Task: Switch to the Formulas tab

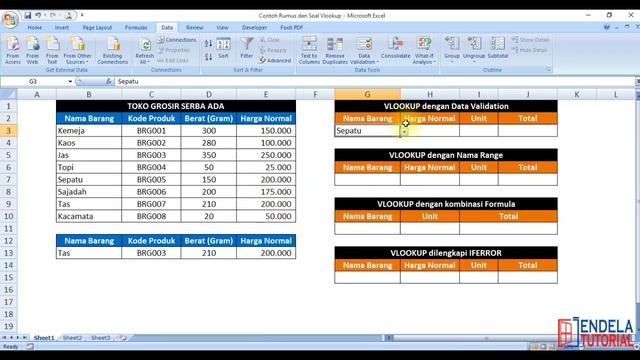Action: tap(136, 27)
